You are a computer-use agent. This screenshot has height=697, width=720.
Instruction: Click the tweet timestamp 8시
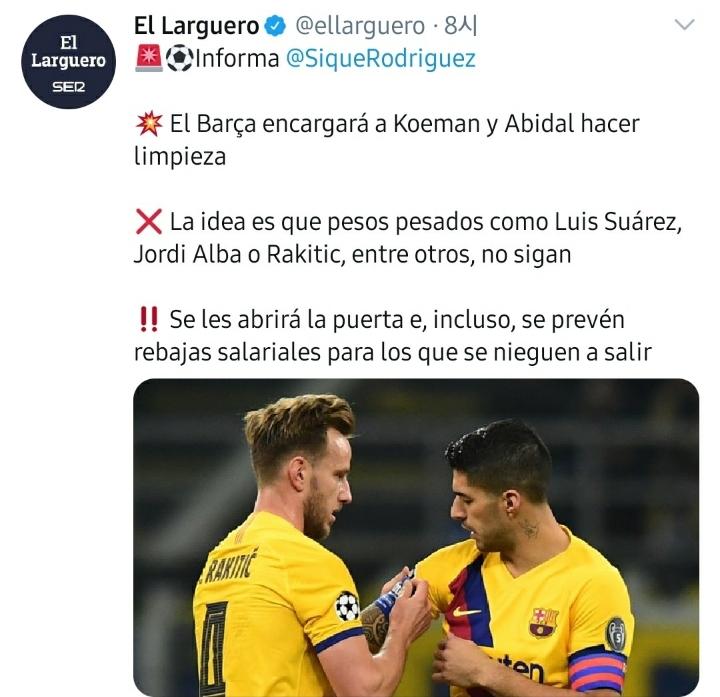(461, 26)
